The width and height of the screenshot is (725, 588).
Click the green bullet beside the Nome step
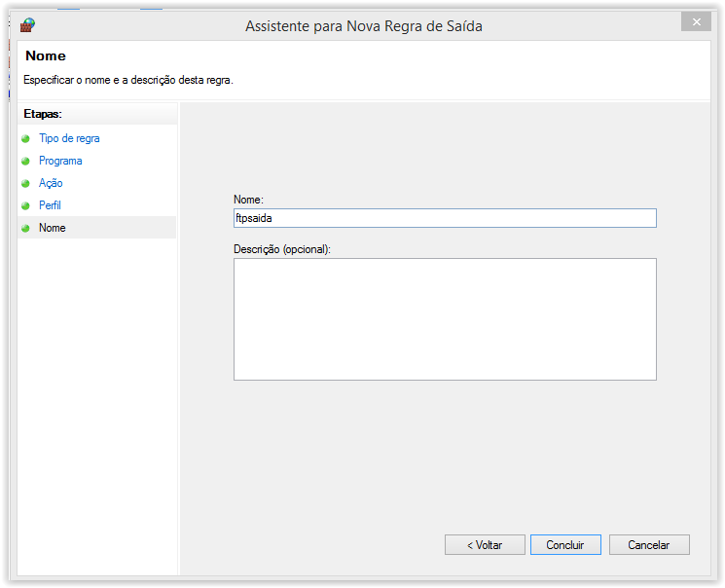(26, 229)
